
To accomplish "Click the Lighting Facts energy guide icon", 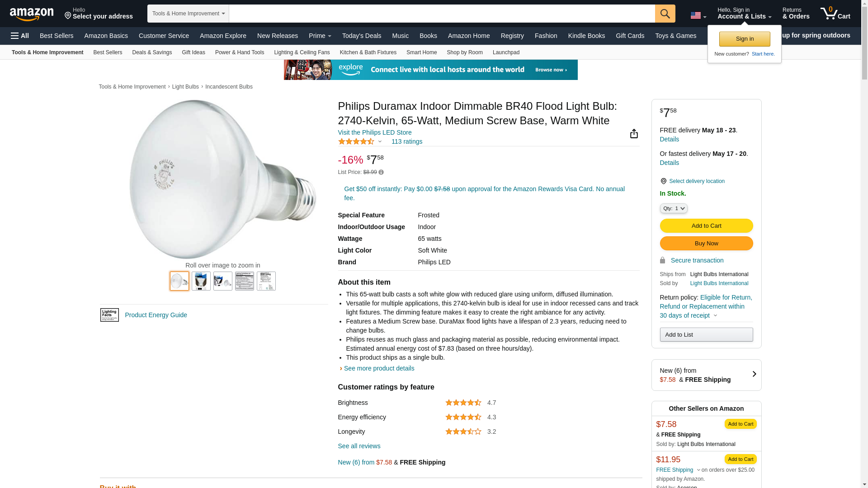I will pos(109,315).
